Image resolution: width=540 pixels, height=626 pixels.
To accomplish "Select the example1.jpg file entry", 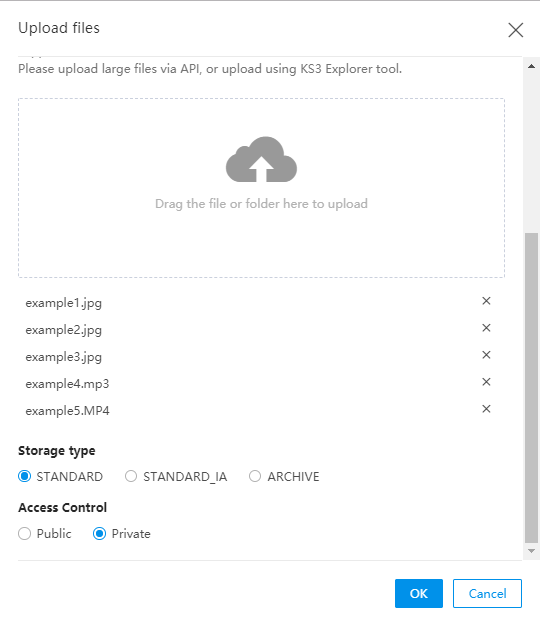I will tap(63, 303).
